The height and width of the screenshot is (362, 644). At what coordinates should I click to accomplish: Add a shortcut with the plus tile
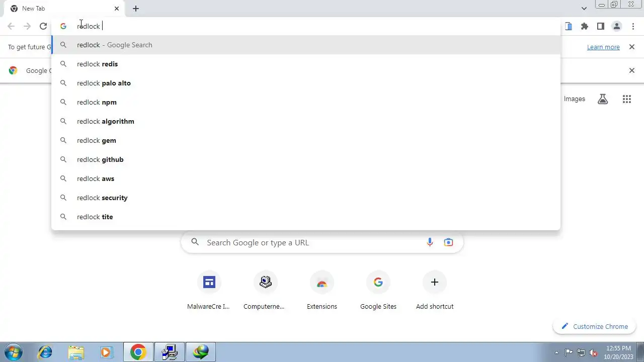pos(435,291)
